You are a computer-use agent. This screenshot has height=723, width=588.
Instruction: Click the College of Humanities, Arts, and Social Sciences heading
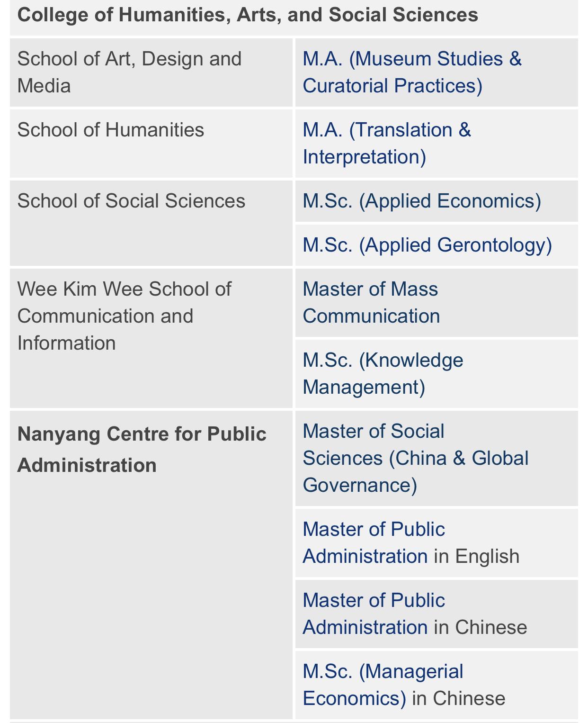pos(247,15)
